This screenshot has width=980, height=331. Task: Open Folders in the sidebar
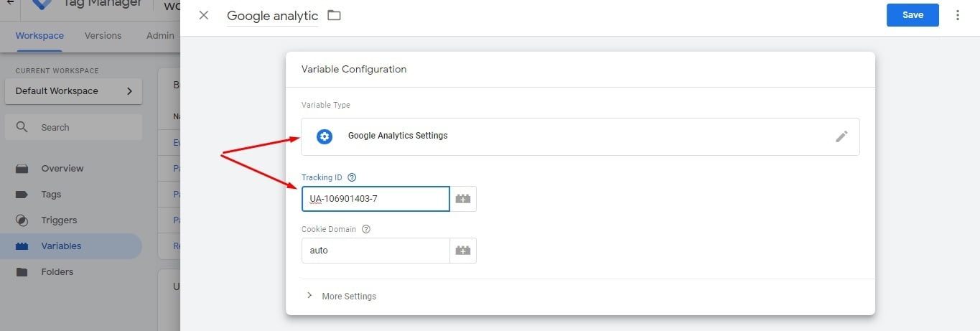[71, 272]
